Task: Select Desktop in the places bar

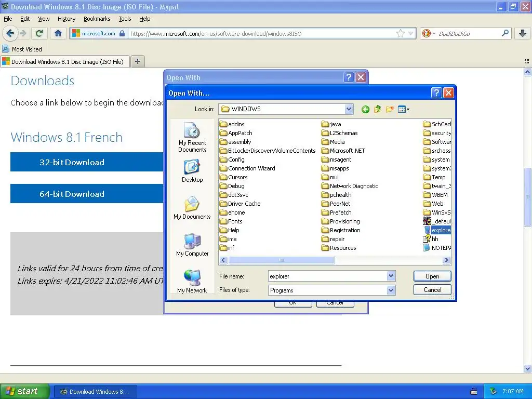Action: click(192, 171)
